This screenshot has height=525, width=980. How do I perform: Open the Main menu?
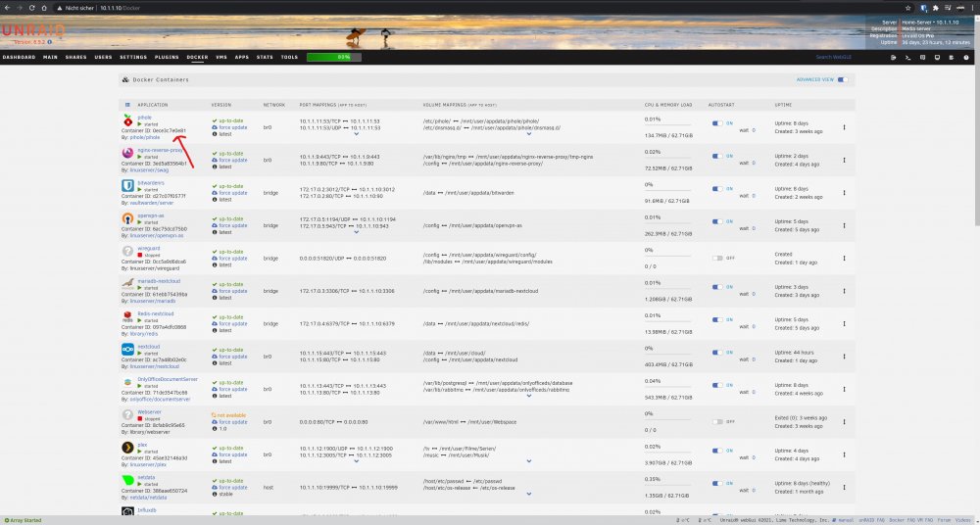(x=51, y=57)
